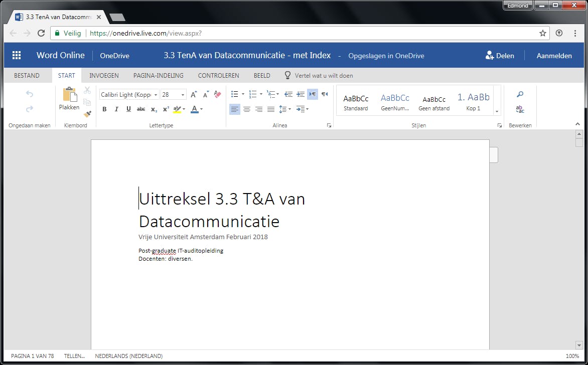Increase paragraph indent
The image size is (588, 365).
301,94
